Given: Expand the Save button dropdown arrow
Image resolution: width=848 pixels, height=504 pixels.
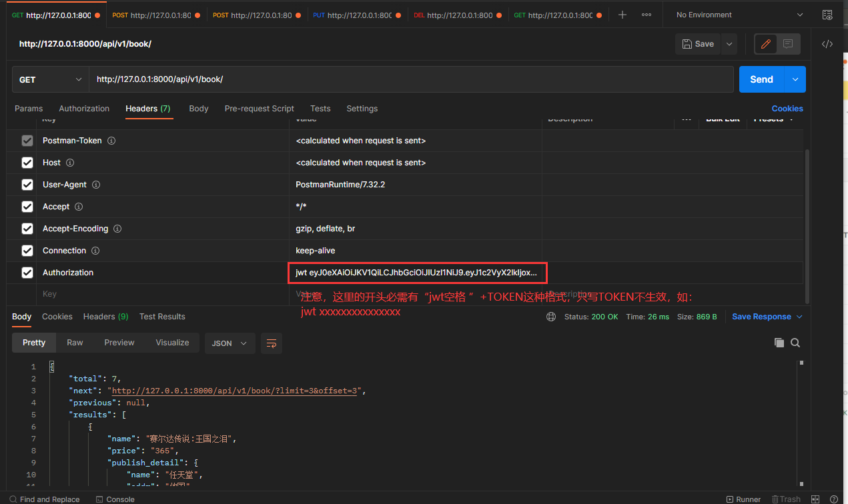Looking at the screenshot, I should tap(729, 44).
